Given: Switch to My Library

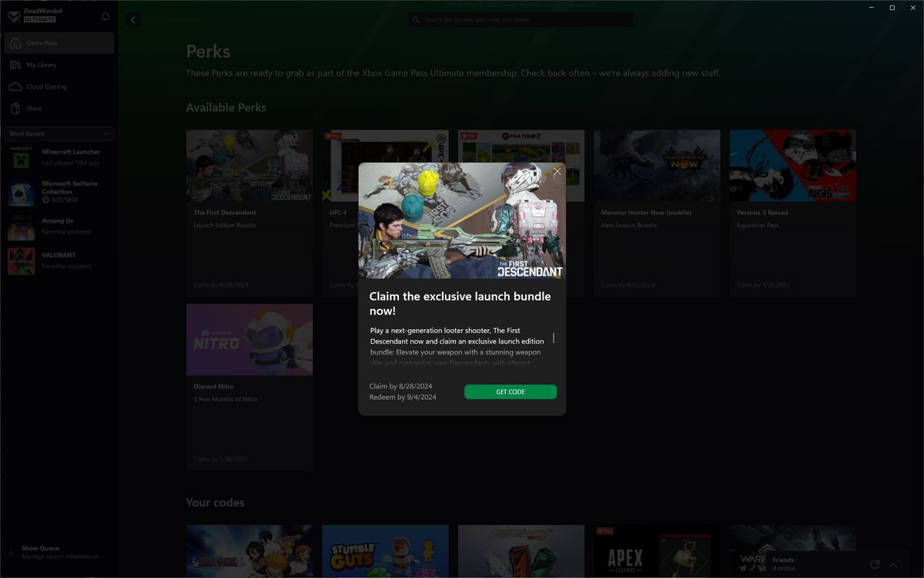Looking at the screenshot, I should tap(59, 65).
